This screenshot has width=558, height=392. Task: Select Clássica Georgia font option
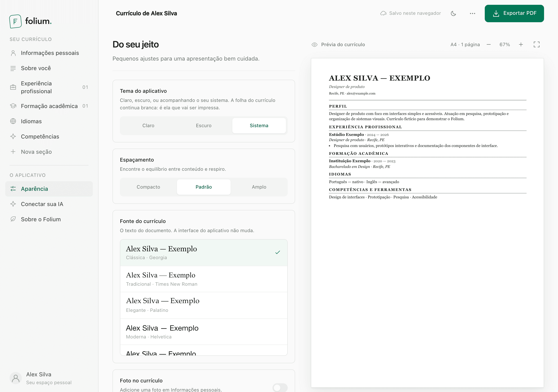pos(204,253)
